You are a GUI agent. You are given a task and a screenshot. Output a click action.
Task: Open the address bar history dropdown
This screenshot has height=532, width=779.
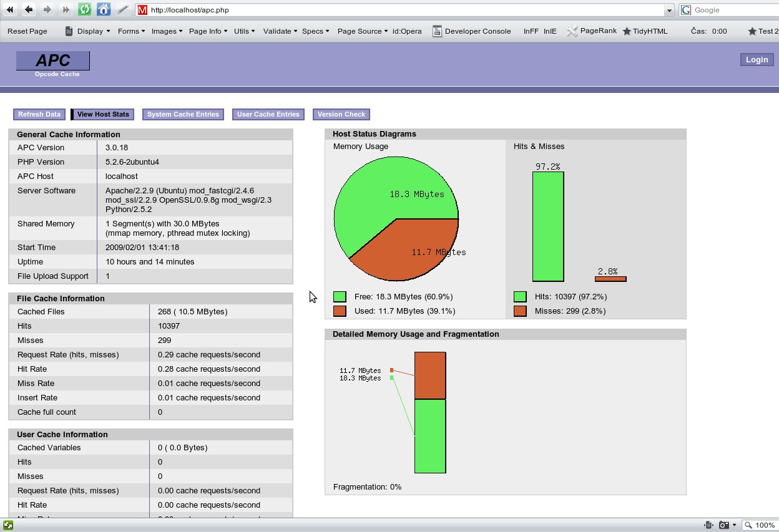pos(670,10)
